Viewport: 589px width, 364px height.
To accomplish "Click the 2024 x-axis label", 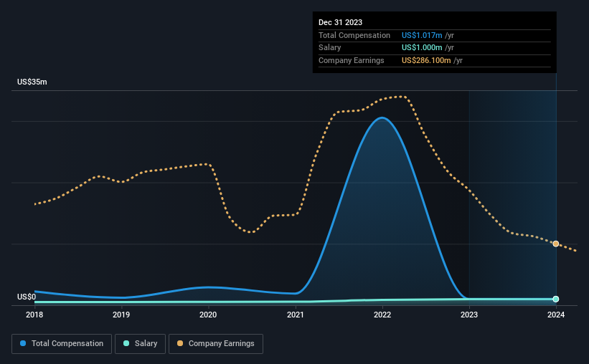I will [556, 315].
